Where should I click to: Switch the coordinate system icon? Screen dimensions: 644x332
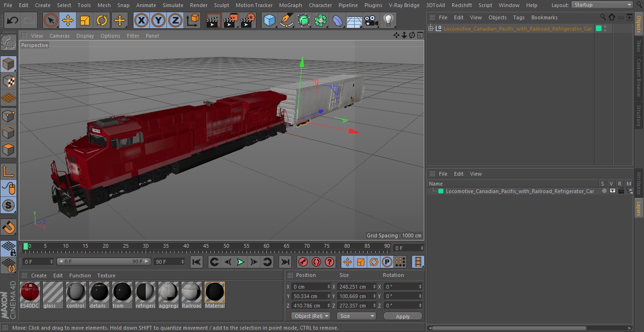[193, 20]
